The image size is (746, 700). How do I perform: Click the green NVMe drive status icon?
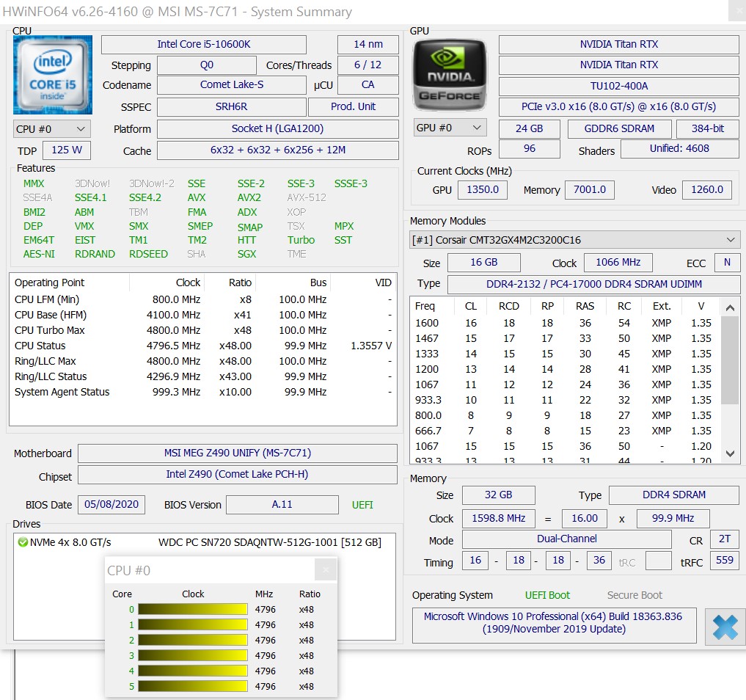tap(22, 542)
